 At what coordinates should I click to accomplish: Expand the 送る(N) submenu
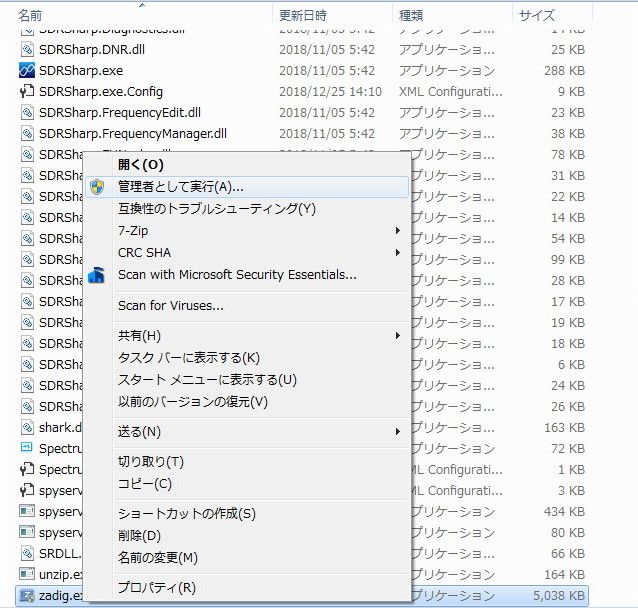247,432
